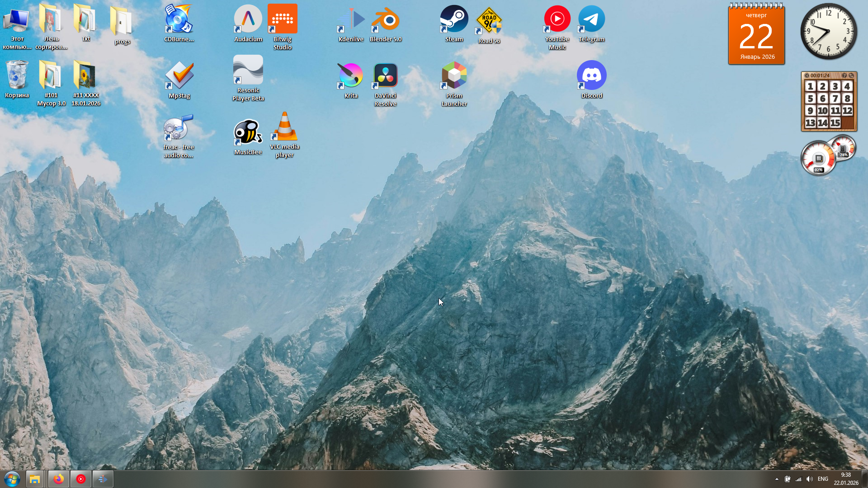Open the volume speaker tray icon
This screenshot has width=868, height=488.
(x=809, y=479)
